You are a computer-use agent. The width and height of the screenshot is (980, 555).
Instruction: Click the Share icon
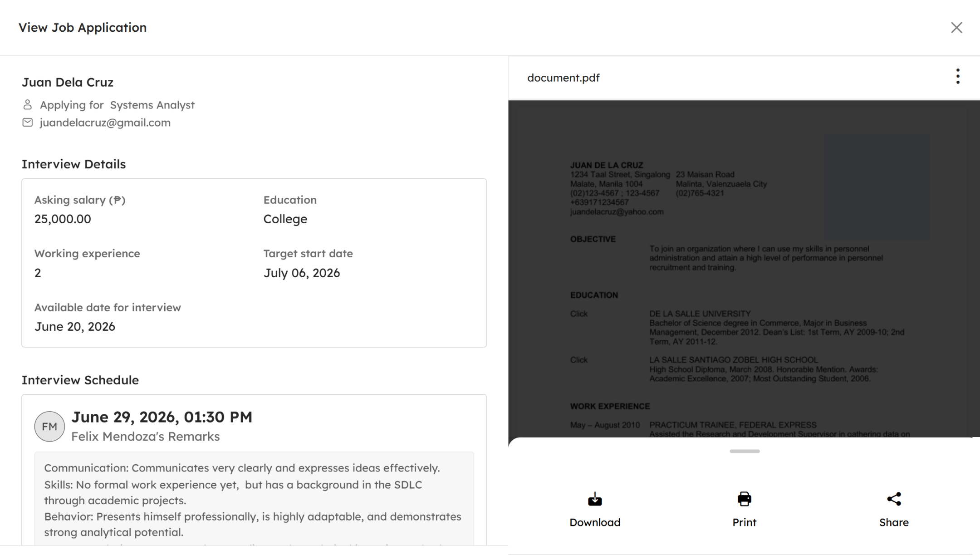click(x=894, y=499)
